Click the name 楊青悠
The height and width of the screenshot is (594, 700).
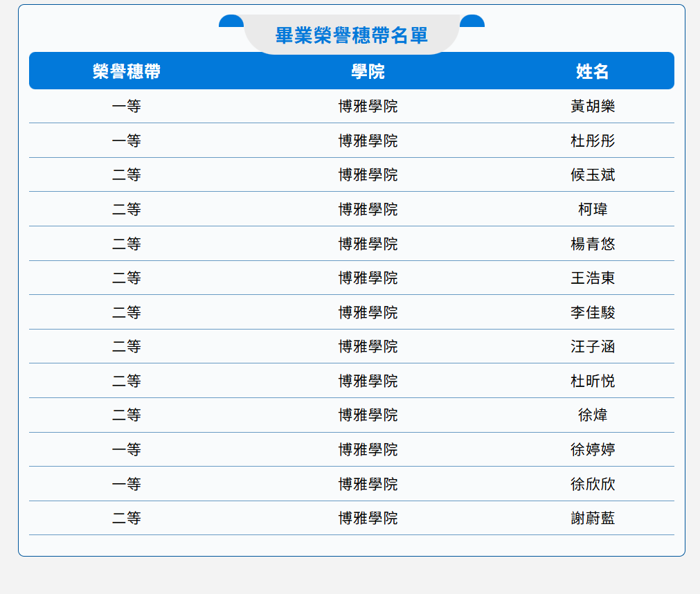tap(593, 244)
